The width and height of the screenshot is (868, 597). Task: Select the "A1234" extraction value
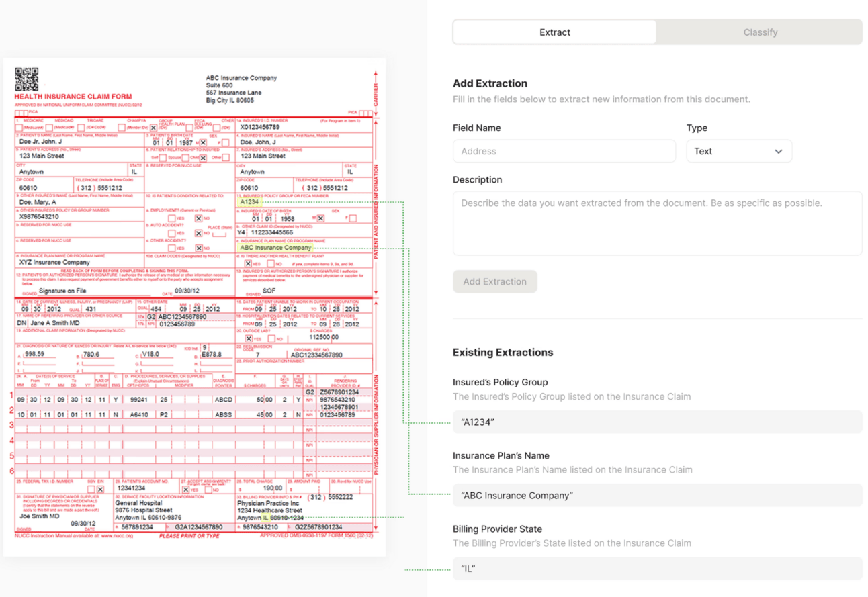[x=657, y=422]
